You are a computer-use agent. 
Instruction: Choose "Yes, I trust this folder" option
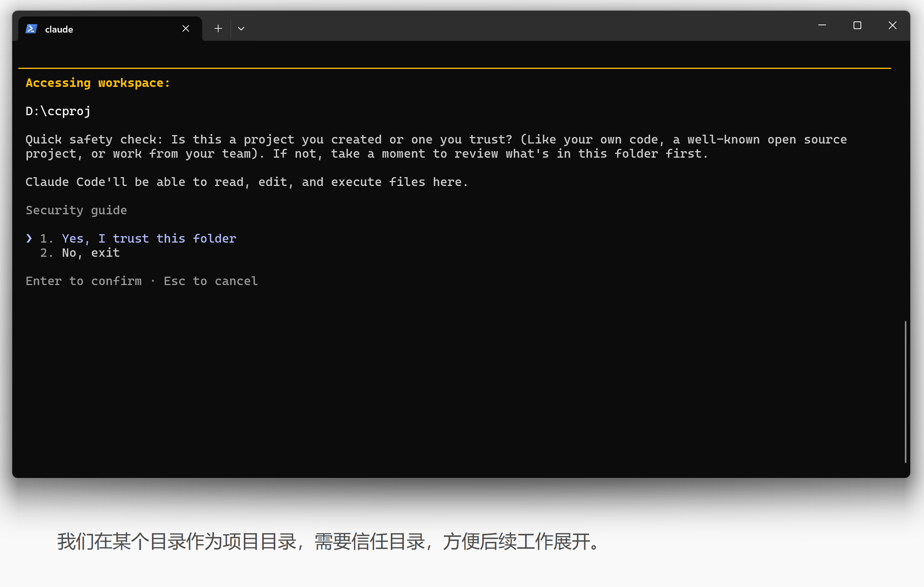point(149,239)
